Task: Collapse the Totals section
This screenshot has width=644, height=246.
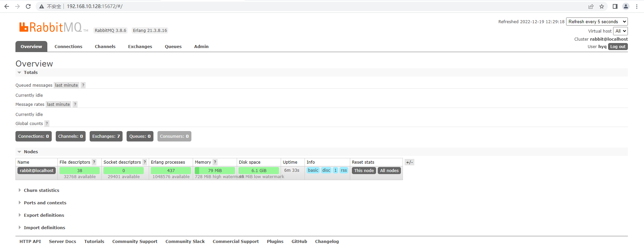Action: [31, 73]
